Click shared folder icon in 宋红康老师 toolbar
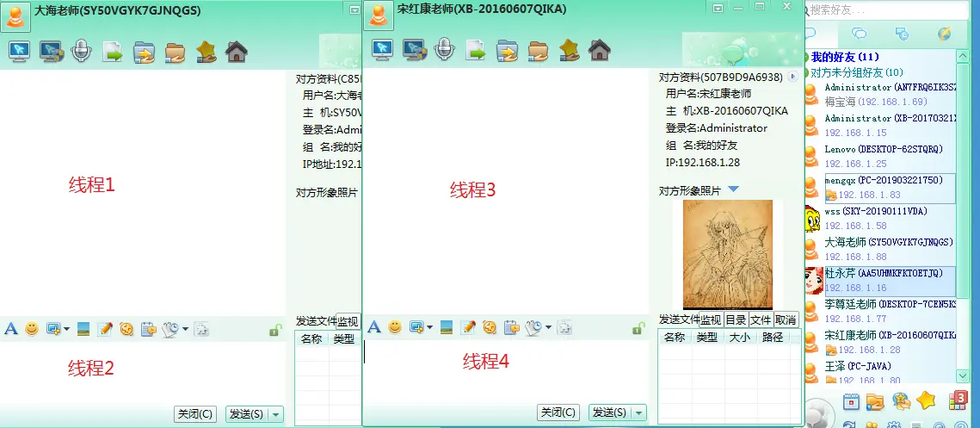 (538, 50)
